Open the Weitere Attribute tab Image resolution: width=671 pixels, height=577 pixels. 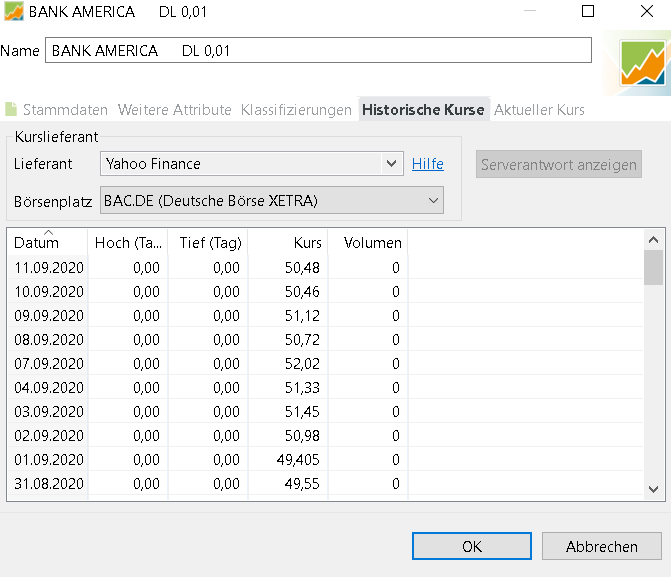174,110
